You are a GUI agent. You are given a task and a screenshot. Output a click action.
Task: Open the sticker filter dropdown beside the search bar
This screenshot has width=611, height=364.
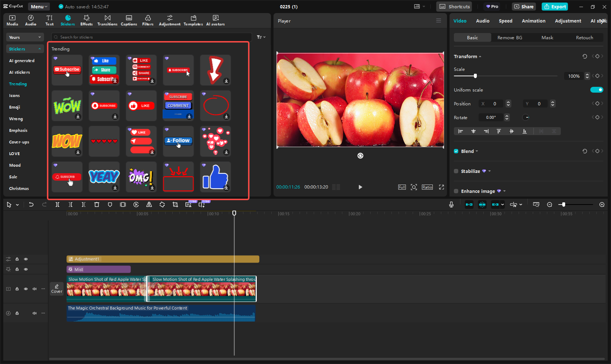coord(261,37)
